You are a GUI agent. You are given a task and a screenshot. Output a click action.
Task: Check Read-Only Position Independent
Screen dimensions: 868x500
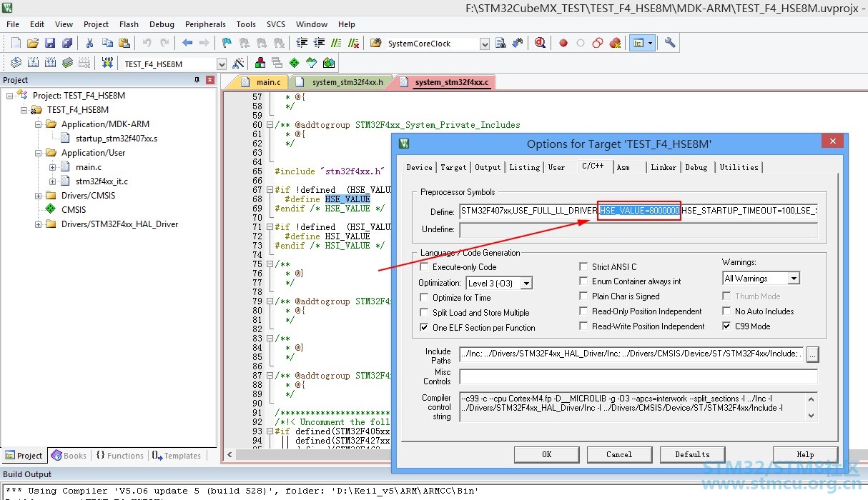pyautogui.click(x=585, y=311)
